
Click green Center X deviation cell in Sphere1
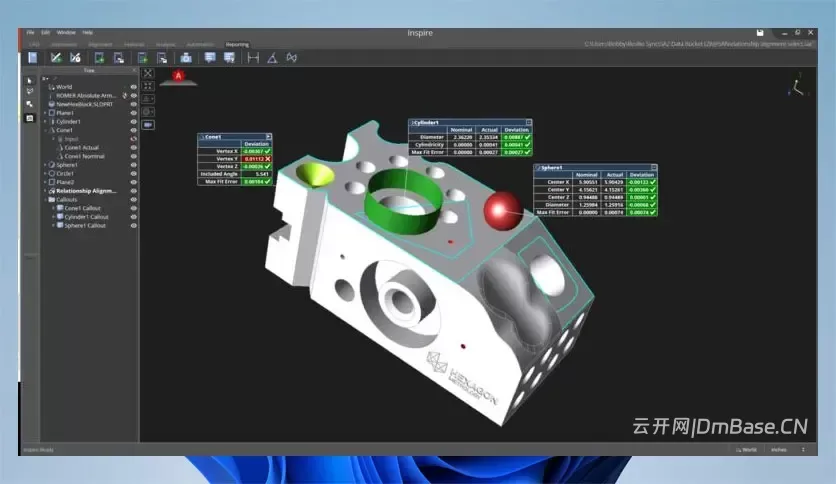(641, 182)
